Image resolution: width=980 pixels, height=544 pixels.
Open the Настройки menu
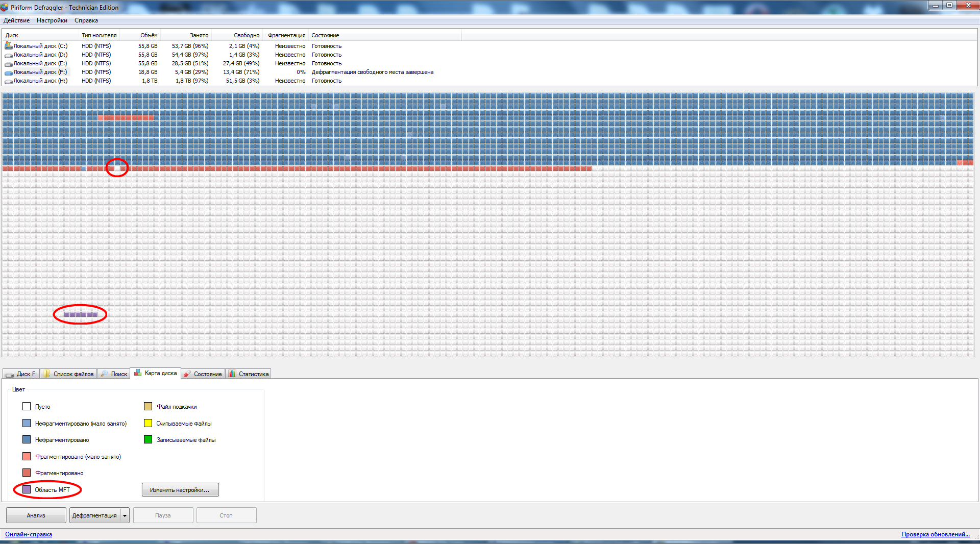52,20
